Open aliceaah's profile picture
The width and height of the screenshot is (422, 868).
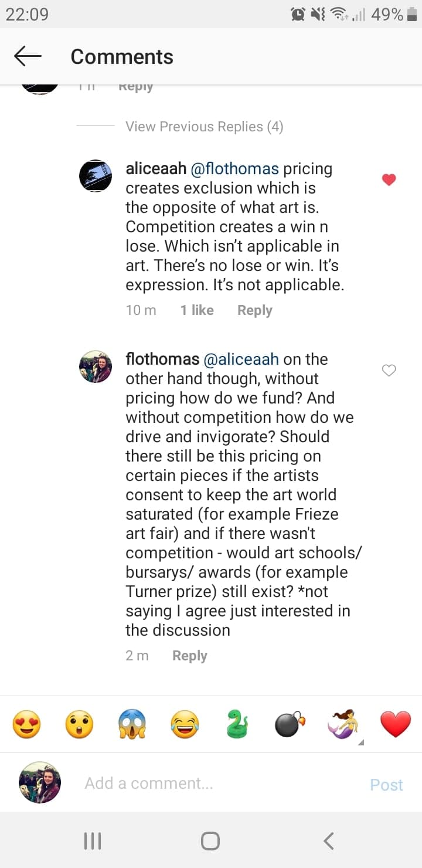96,175
